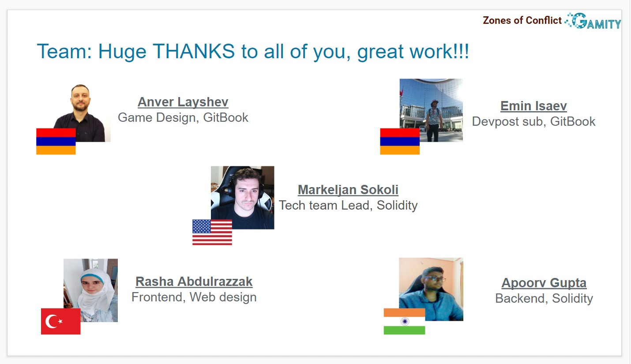Viewport: 631px width, 364px height.
Task: Select the 'Game Design, GitBook' role text
Action: coord(183,117)
